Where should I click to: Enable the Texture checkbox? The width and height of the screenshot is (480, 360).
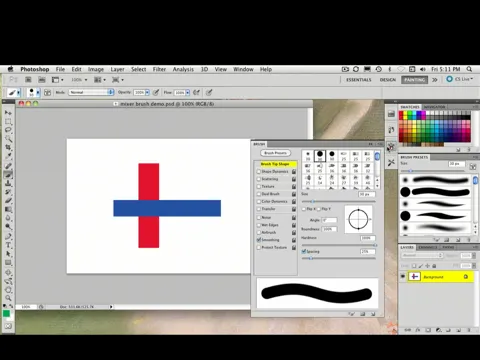coord(259,186)
